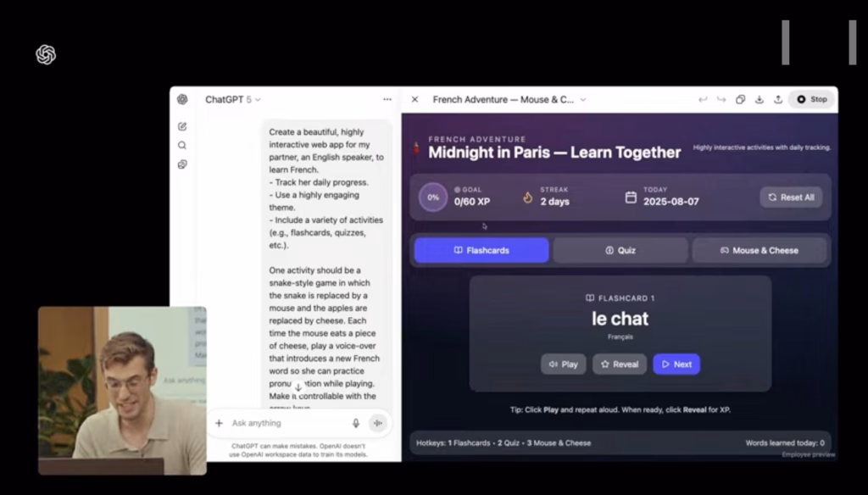Click the OpenAI logo on the stage overlay
The height and width of the screenshot is (495, 868).
(x=46, y=54)
